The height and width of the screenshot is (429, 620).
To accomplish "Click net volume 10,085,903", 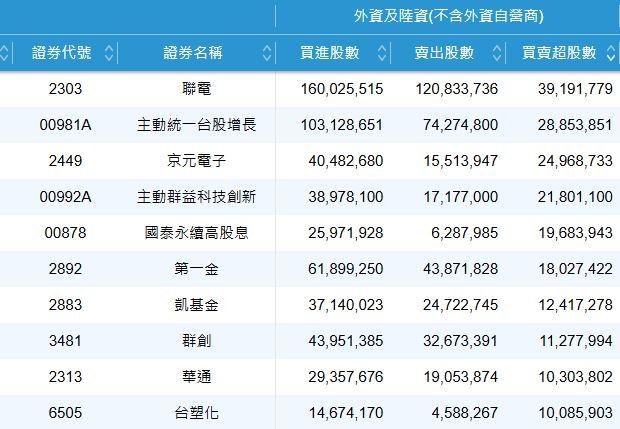I will pos(575,413).
